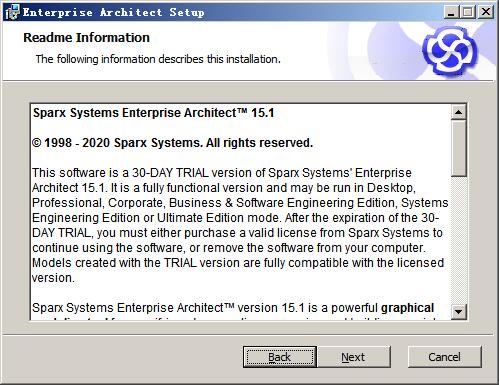Minimize the setup window
This screenshot has width=499, height=385.
451,12
